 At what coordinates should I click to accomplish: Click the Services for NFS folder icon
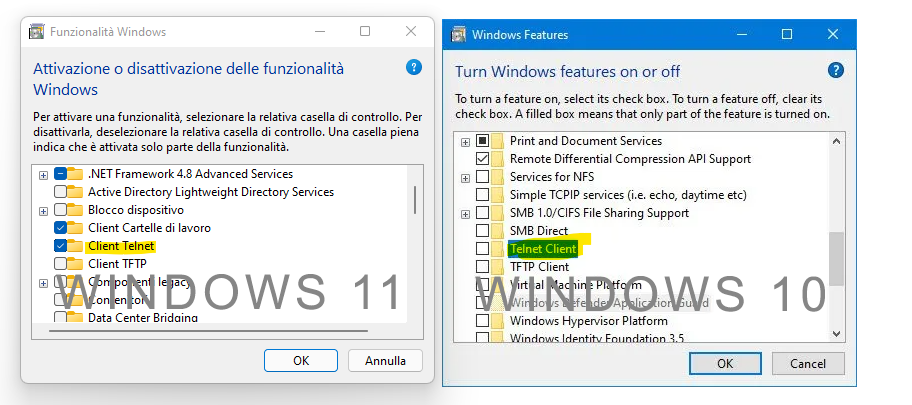[499, 177]
